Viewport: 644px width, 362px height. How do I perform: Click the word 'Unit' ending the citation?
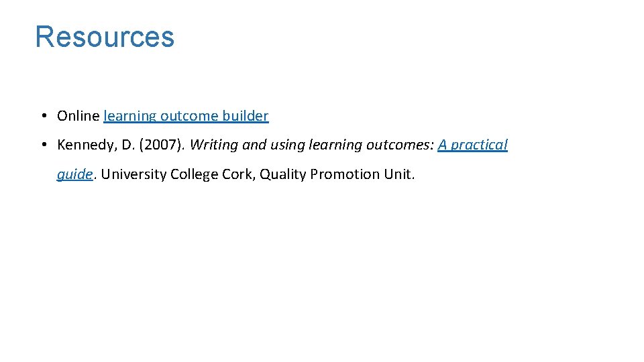[x=398, y=174]
